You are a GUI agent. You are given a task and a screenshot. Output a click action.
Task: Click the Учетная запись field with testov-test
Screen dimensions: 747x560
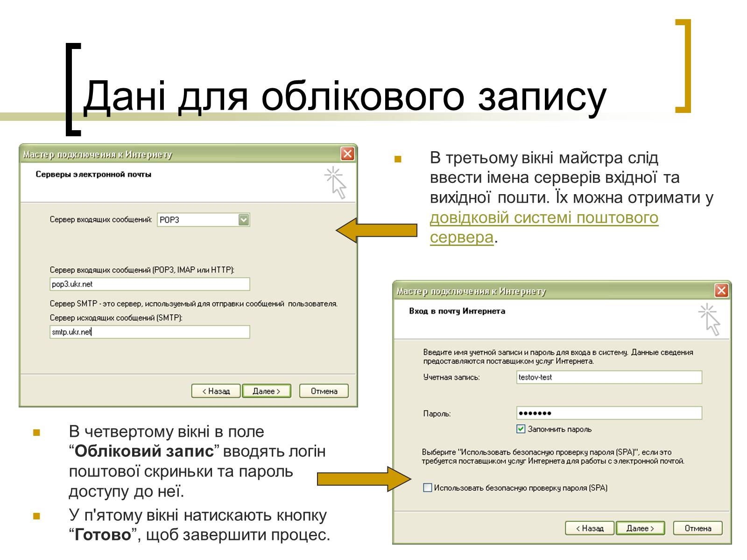[x=609, y=377]
